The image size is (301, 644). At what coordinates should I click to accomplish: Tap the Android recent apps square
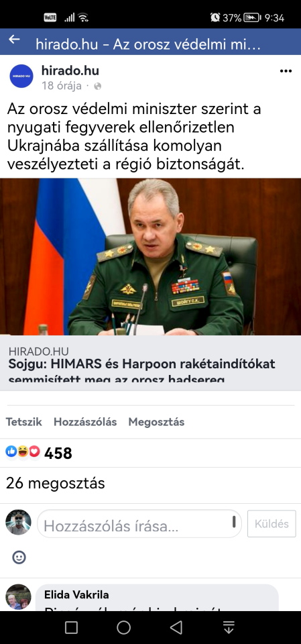tap(72, 627)
